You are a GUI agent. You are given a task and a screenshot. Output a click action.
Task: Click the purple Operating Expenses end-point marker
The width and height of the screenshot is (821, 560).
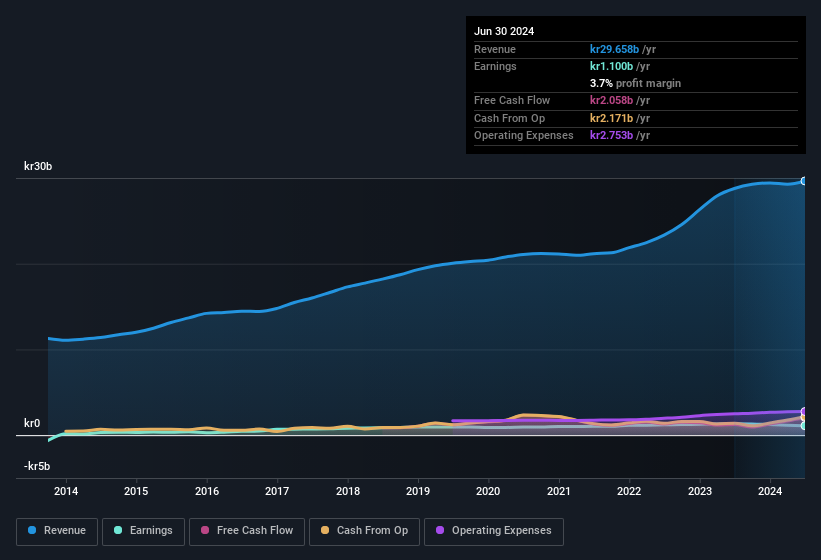pyautogui.click(x=804, y=412)
